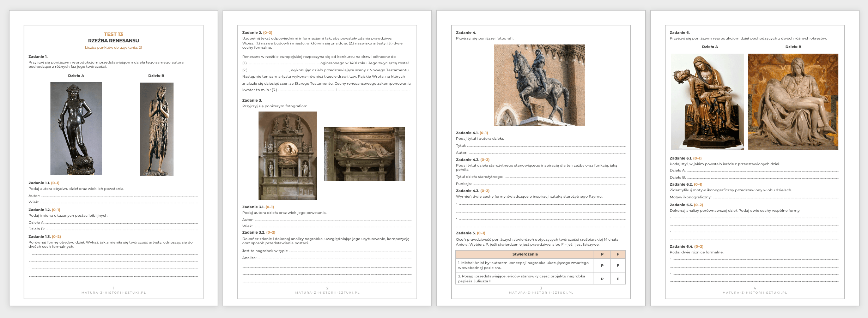The height and width of the screenshot is (318, 868).
Task: Click the 'Zadanie 3.2.' heading
Action: (254, 233)
